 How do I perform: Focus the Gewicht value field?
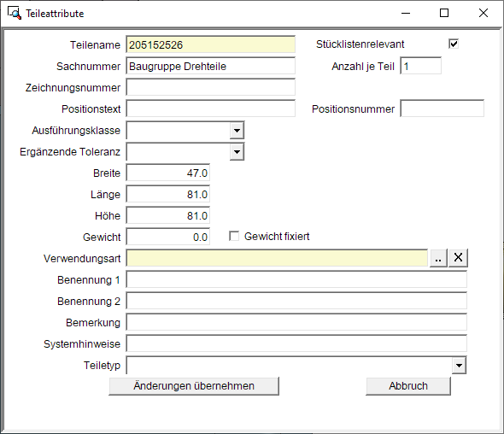tap(168, 237)
